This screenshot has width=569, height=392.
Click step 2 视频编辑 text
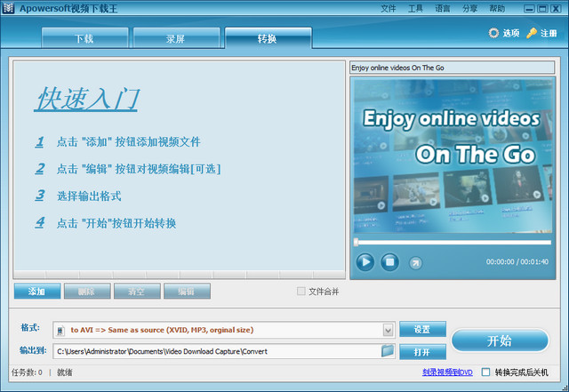[x=139, y=169]
